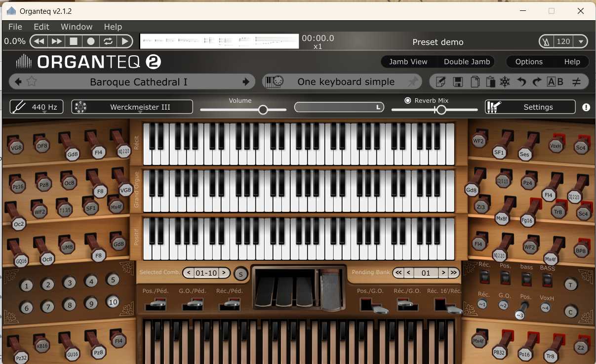Jump to the last pending bank

tap(453, 273)
